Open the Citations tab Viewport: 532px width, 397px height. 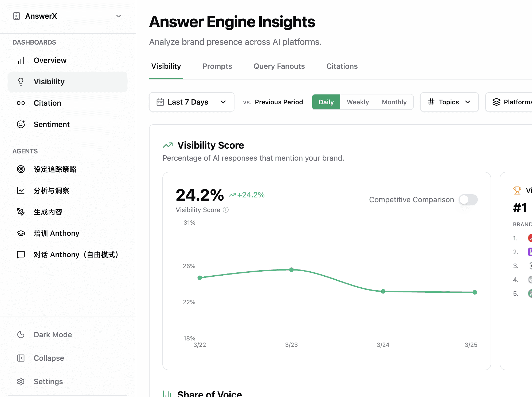(342, 66)
